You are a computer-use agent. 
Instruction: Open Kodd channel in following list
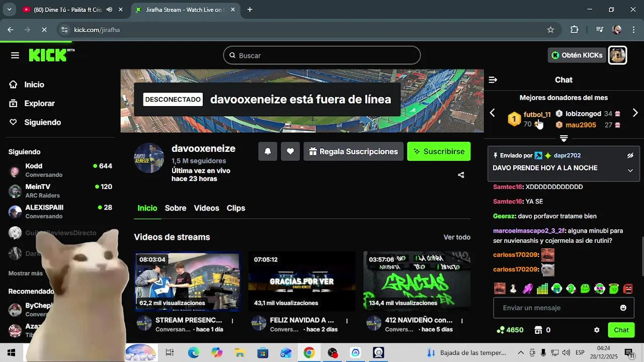tap(60, 170)
